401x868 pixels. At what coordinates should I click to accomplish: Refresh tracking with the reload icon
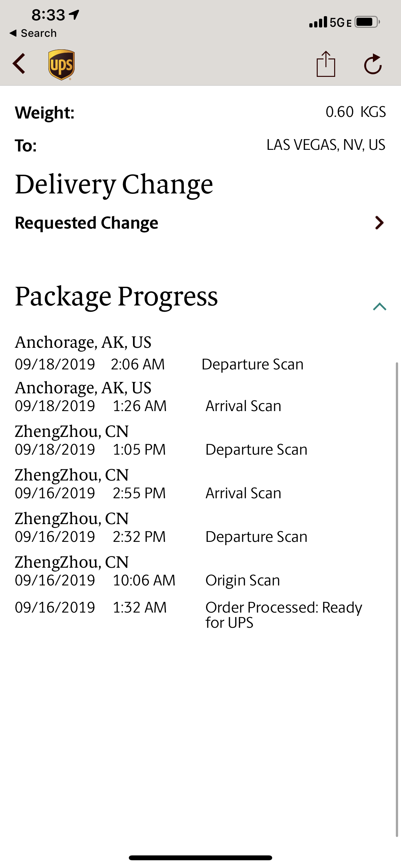click(x=373, y=64)
